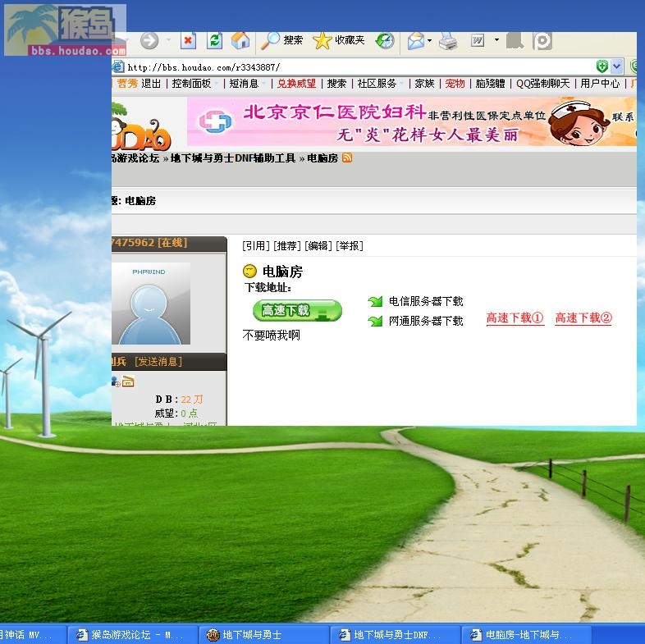
Task: Click the [发送消息] link
Action: [158, 362]
